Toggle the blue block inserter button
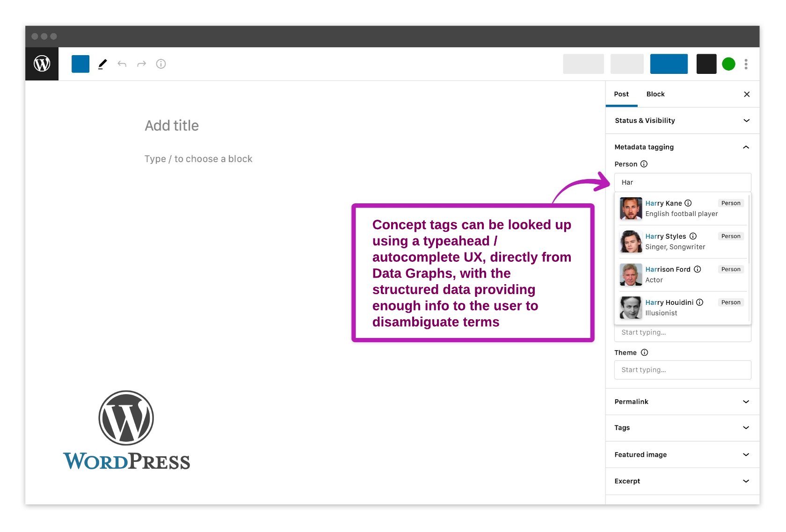 pyautogui.click(x=80, y=64)
